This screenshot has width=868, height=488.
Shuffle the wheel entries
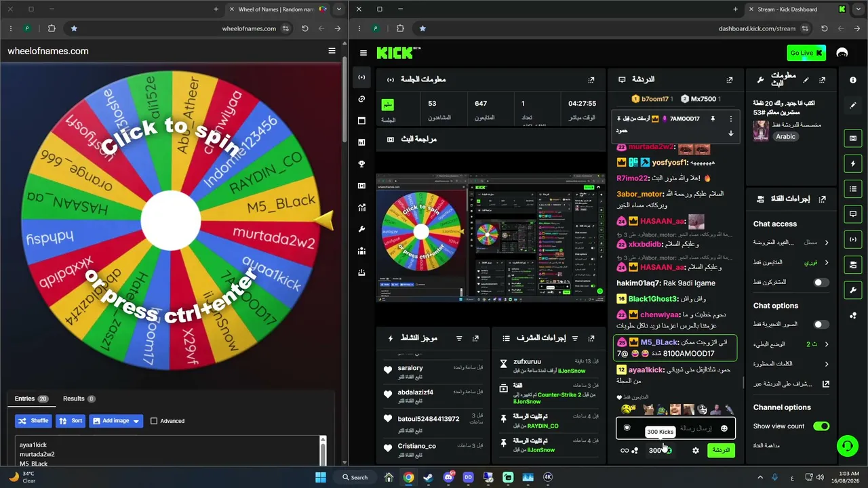33,421
